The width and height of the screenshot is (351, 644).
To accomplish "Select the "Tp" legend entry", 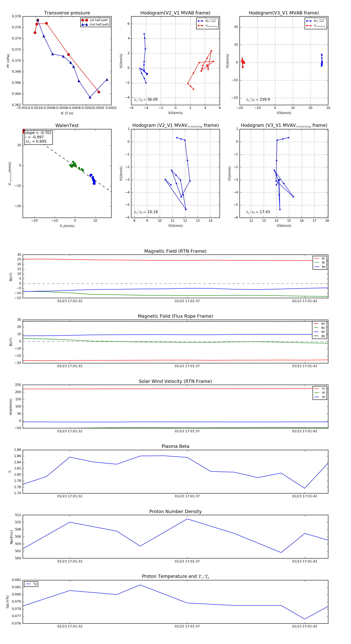I will click(x=31, y=584).
